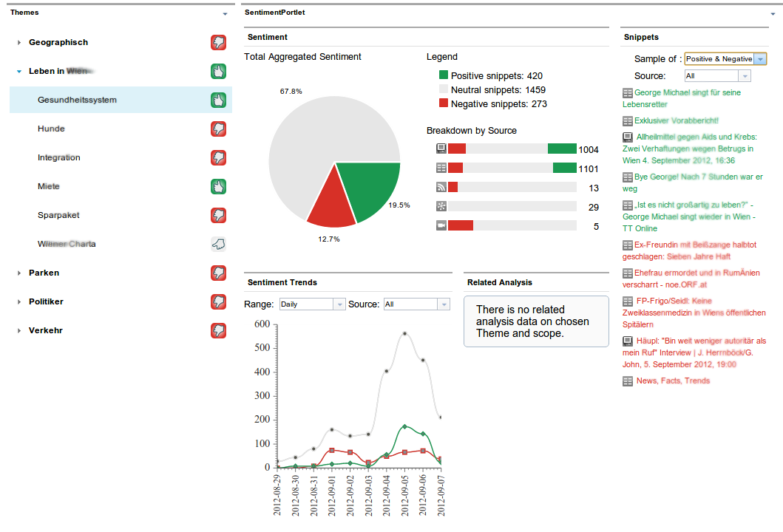Click the video camera source icon
This screenshot has width=783, height=532.
pyautogui.click(x=441, y=225)
